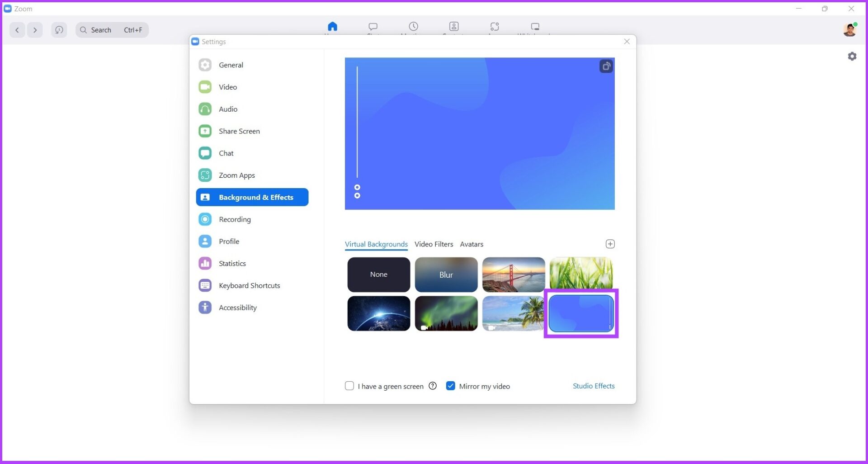The height and width of the screenshot is (464, 868).
Task: Navigate back in Zoom window
Action: [17, 30]
